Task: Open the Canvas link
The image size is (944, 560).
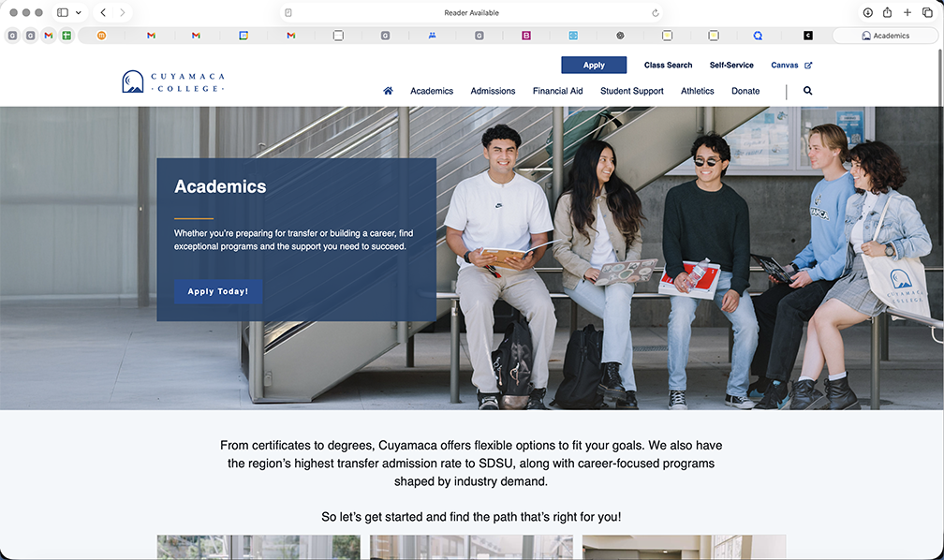Action: (785, 65)
